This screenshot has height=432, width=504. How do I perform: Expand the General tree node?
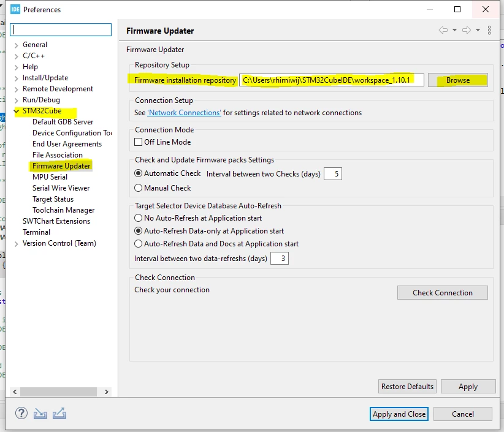coord(17,45)
